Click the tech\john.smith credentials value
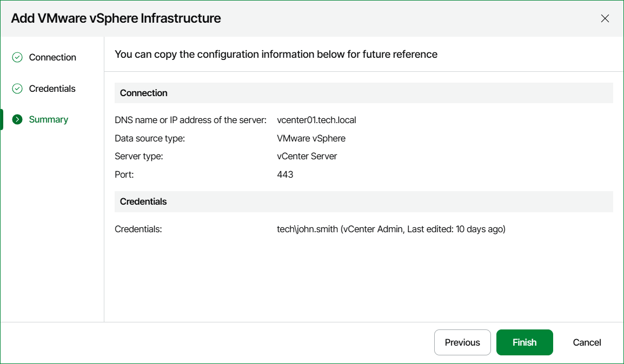Screen dimensions: 624x364 391,229
